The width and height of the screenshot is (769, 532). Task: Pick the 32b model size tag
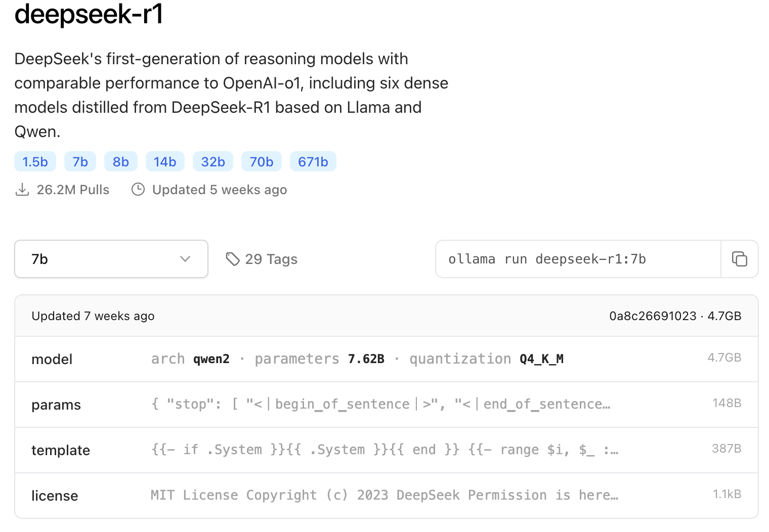pyautogui.click(x=213, y=162)
